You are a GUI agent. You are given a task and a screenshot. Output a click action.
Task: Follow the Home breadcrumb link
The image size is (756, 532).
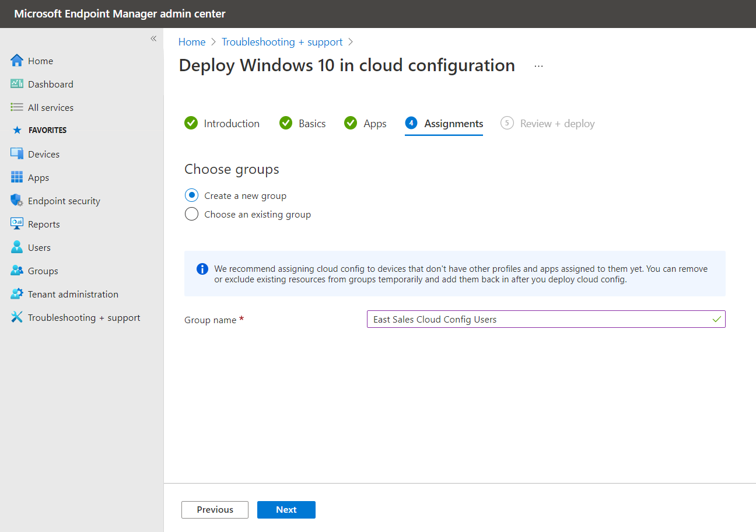(192, 42)
